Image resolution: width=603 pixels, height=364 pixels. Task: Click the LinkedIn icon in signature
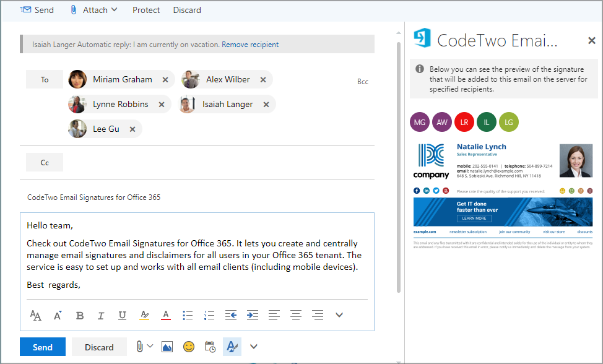point(427,191)
